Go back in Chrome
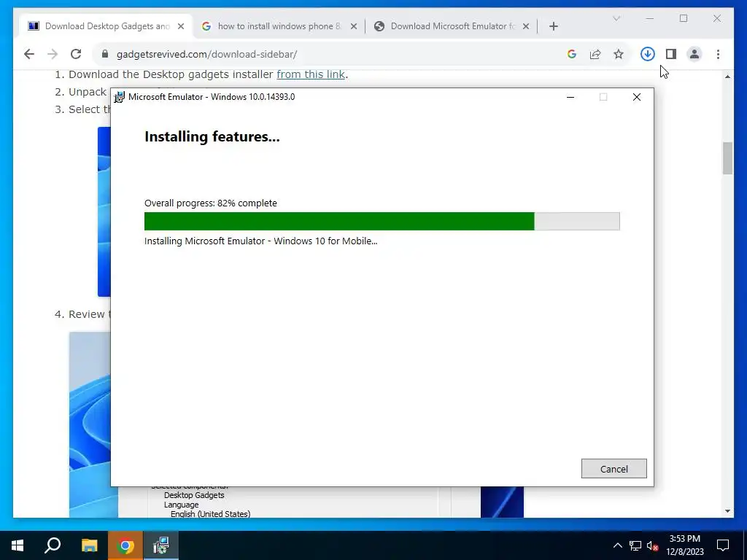Screen dimensions: 747x560 [x=29, y=54]
